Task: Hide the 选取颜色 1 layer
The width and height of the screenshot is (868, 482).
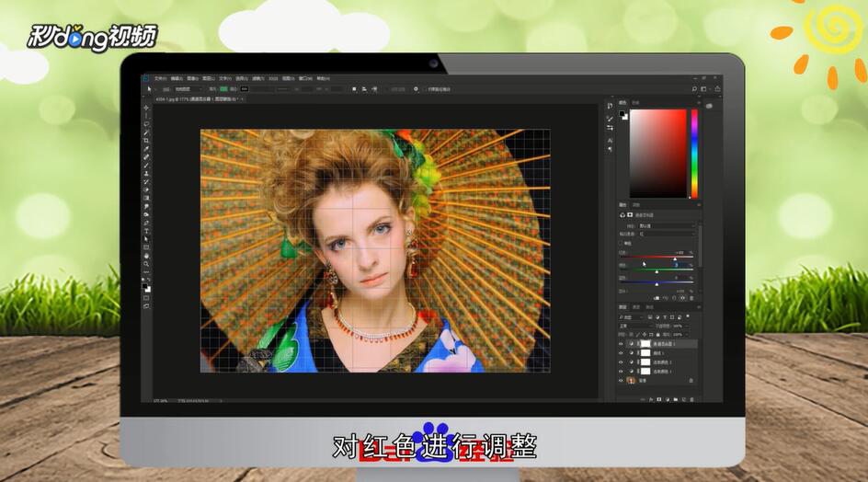Action: [x=621, y=372]
